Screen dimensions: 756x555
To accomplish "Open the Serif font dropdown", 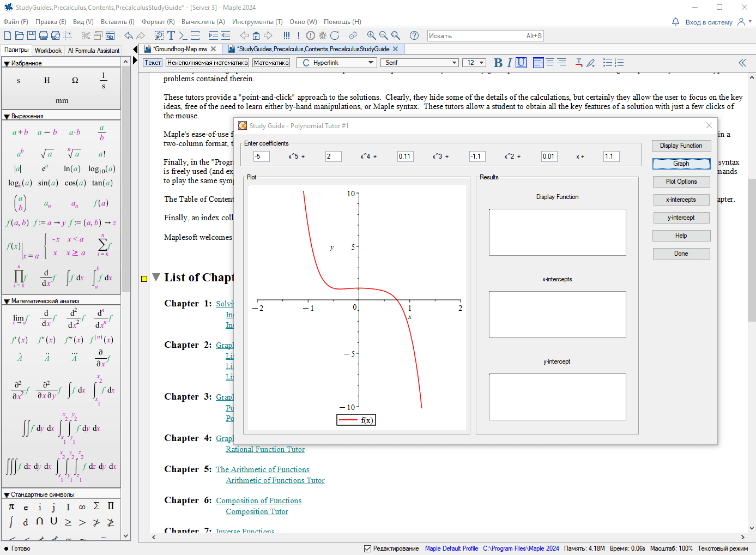I will tap(420, 63).
